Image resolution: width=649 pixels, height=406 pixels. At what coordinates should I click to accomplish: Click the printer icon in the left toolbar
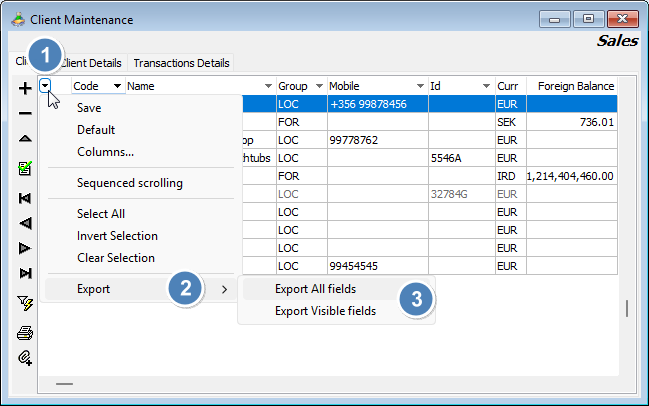25,332
